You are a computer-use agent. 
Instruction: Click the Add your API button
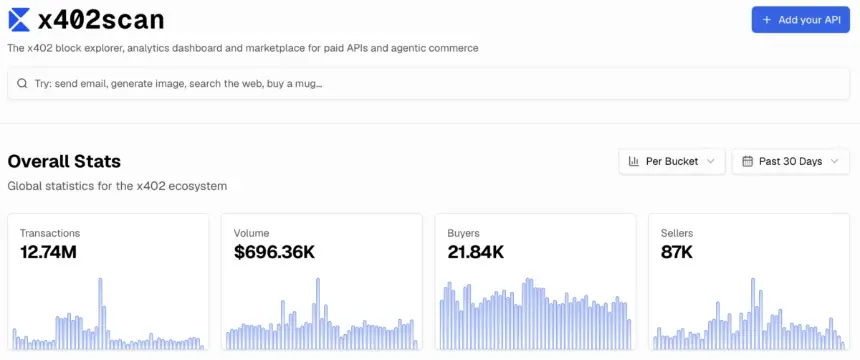800,20
